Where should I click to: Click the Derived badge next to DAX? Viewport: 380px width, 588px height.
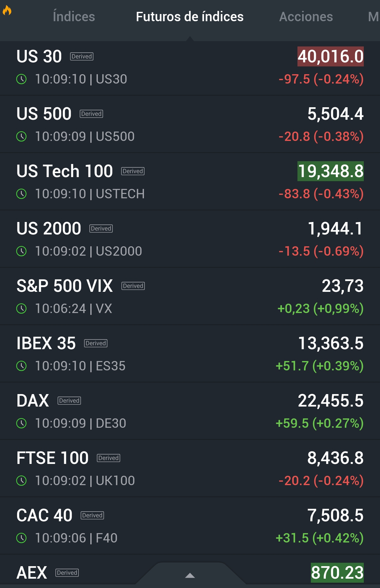click(69, 401)
